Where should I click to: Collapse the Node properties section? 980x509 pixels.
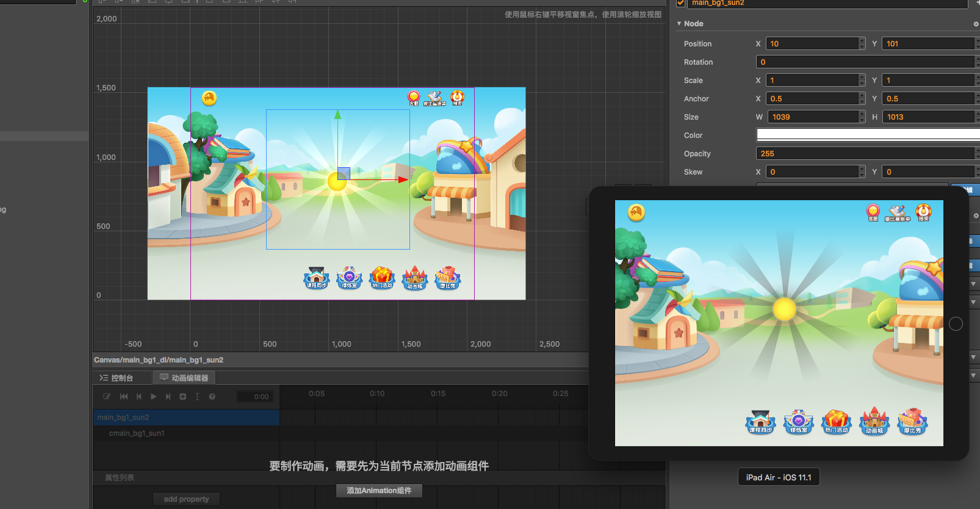(679, 24)
